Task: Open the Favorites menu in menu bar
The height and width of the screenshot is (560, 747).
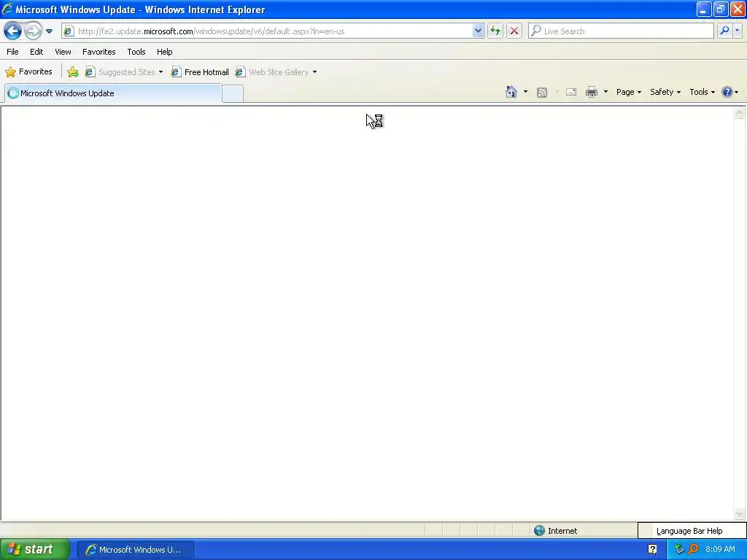Action: coord(99,52)
